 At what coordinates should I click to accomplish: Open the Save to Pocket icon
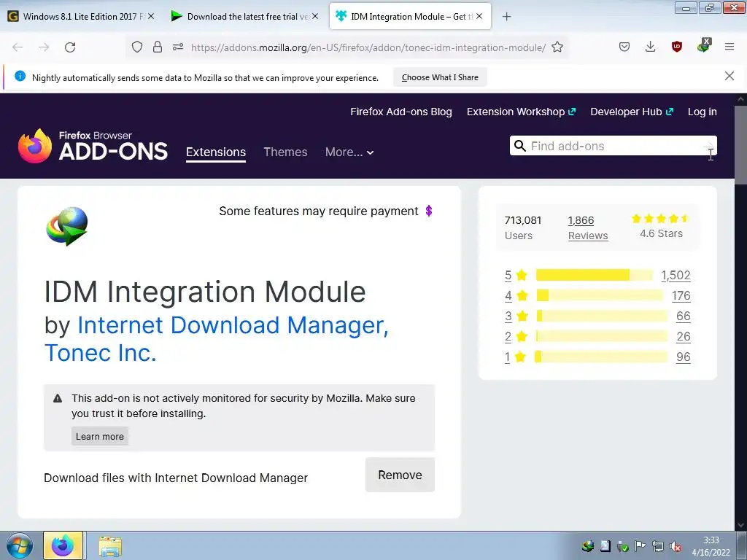click(x=624, y=47)
